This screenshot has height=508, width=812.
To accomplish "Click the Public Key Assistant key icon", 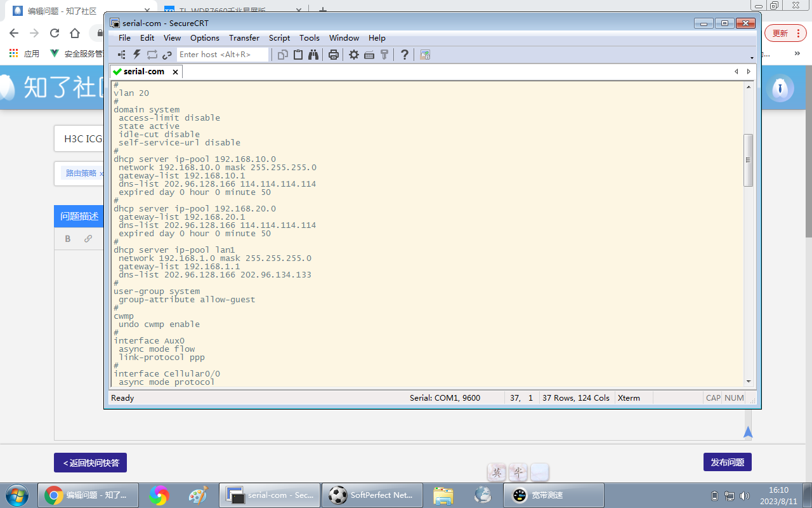I will coord(384,55).
